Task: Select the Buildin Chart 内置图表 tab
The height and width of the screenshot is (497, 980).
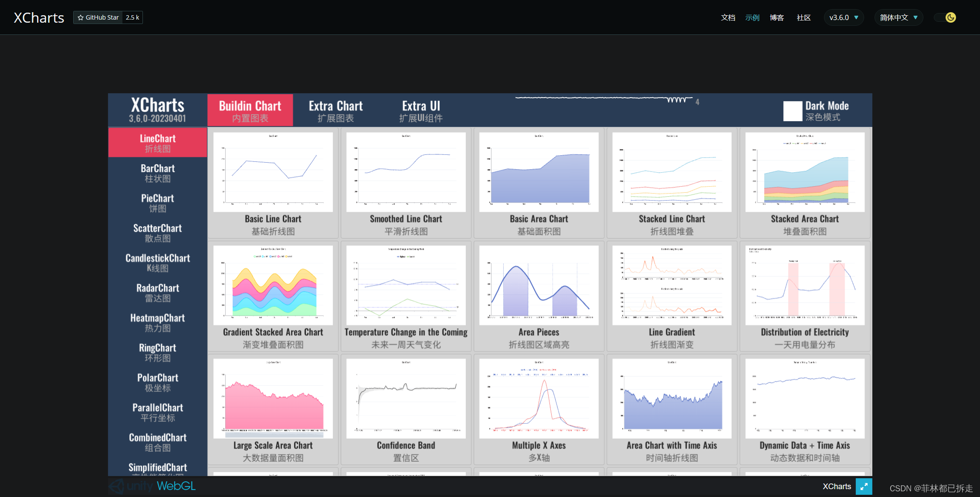Action: tap(250, 110)
